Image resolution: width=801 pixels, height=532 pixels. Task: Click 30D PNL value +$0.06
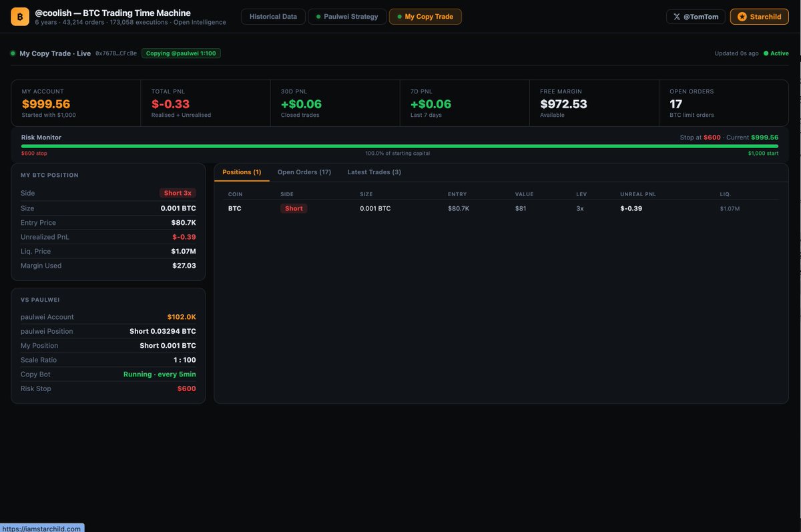301,104
